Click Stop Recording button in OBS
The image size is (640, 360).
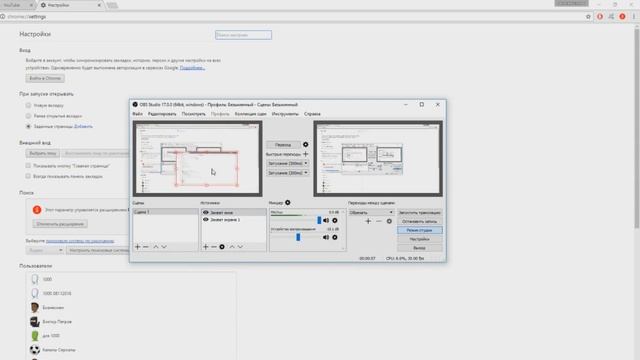(x=420, y=221)
